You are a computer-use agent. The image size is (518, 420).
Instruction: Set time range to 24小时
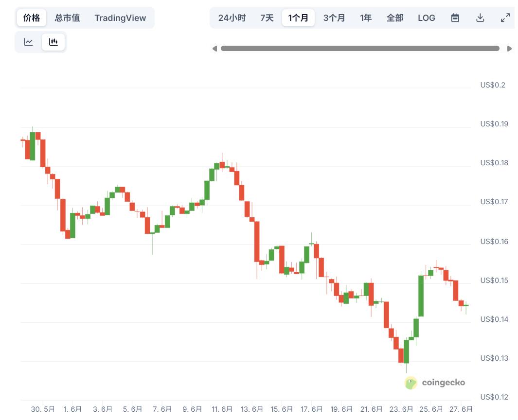(232, 18)
